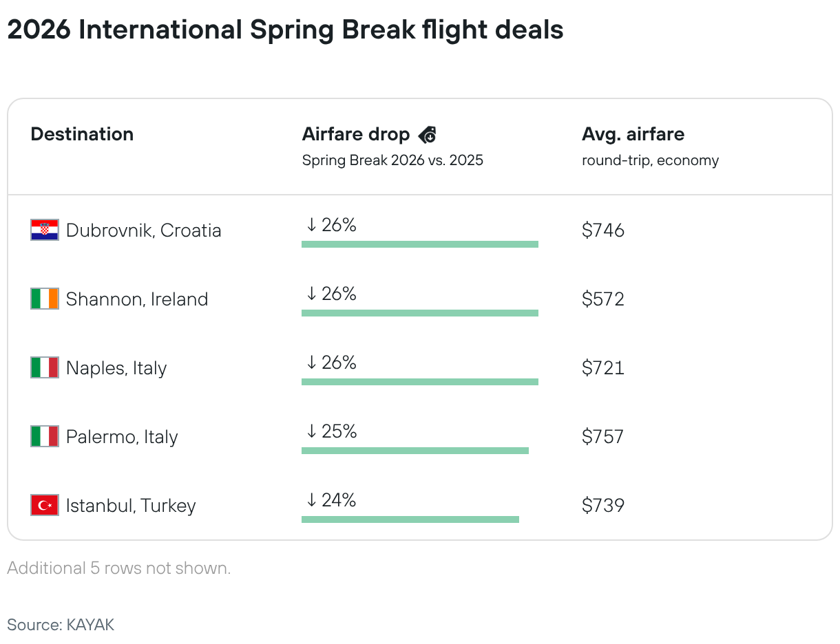840x644 pixels.
Task: Select the Dubrovnik, Croatia destination
Action: coord(143,230)
